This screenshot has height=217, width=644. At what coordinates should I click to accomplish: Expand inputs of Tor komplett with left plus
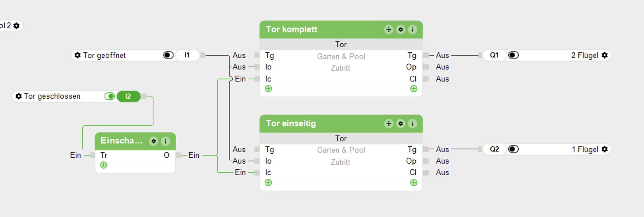(x=268, y=89)
